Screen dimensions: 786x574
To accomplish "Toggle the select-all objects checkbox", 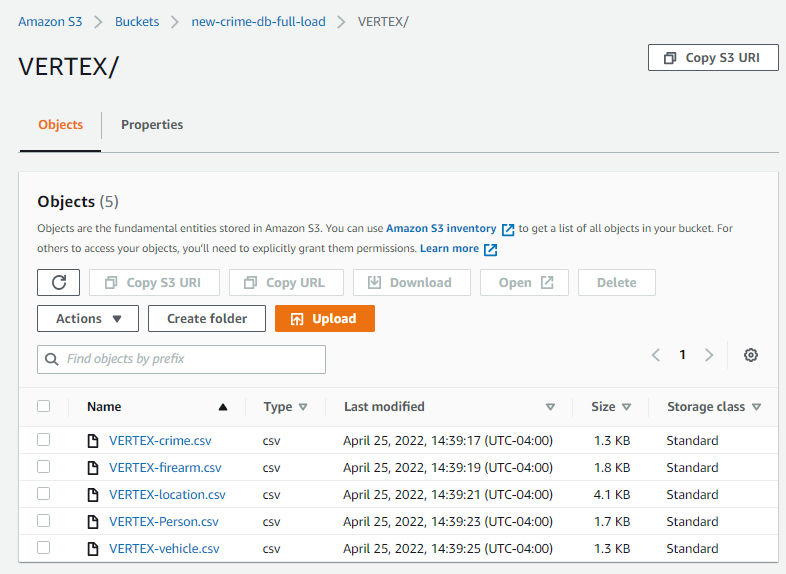I will pos(43,407).
